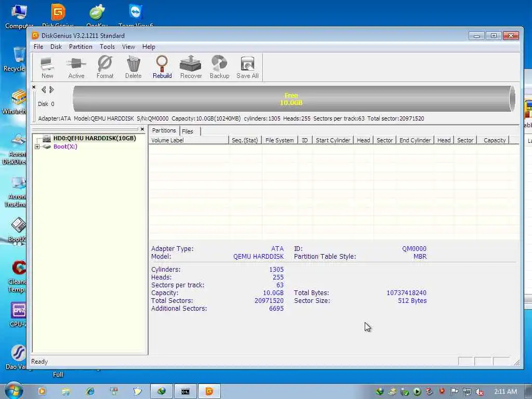532x399 pixels.
Task: Go to previous disk with left arrow
Action: tap(44, 89)
